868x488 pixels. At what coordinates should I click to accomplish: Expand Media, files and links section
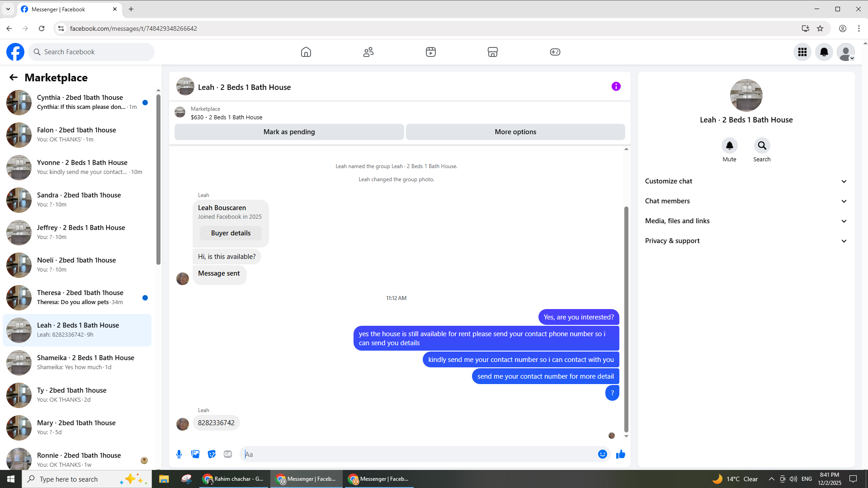click(746, 221)
